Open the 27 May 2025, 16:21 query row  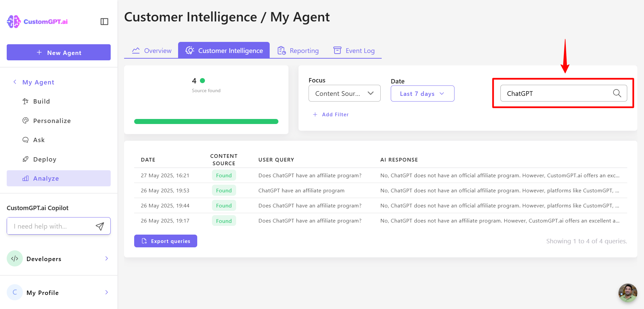pyautogui.click(x=381, y=175)
